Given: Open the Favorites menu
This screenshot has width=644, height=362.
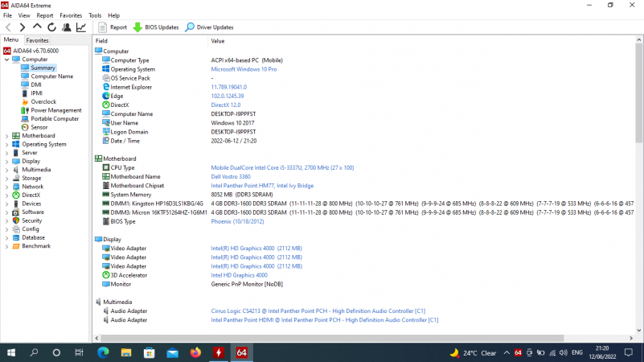Looking at the screenshot, I should (x=71, y=15).
